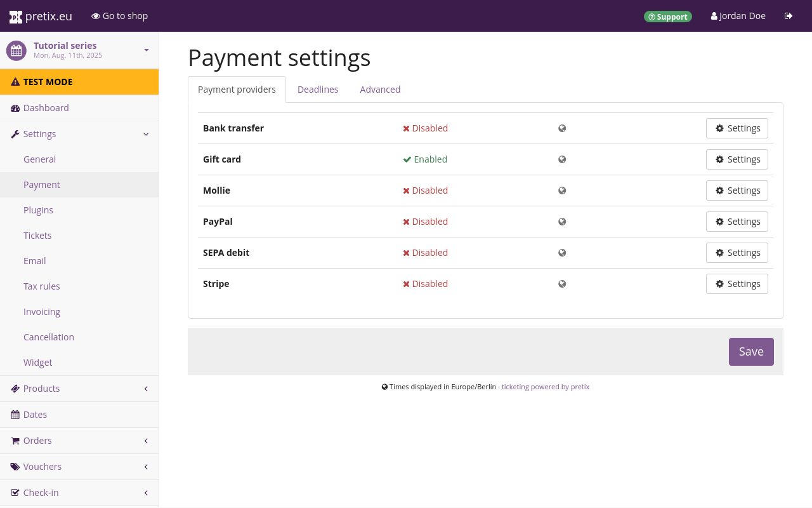
Task: Click the Dashboard gauge icon
Action: click(15, 108)
